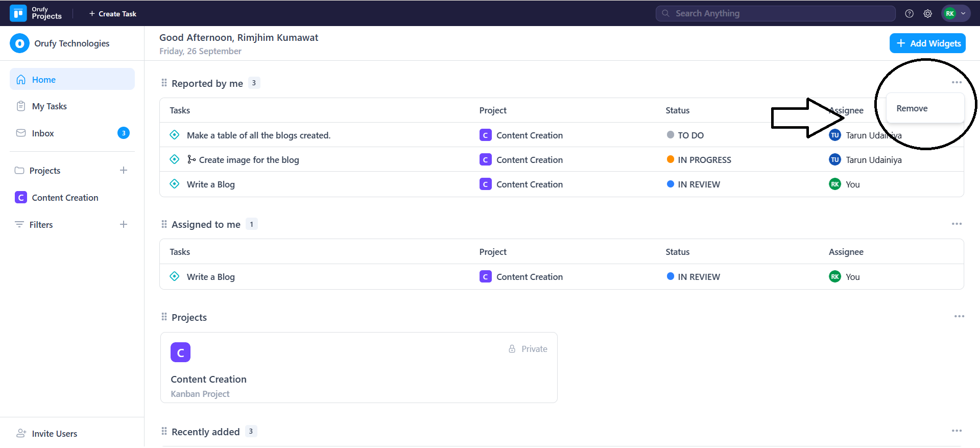Open the settings gear icon
Viewport: 980px width, 448px height.
pyautogui.click(x=927, y=14)
